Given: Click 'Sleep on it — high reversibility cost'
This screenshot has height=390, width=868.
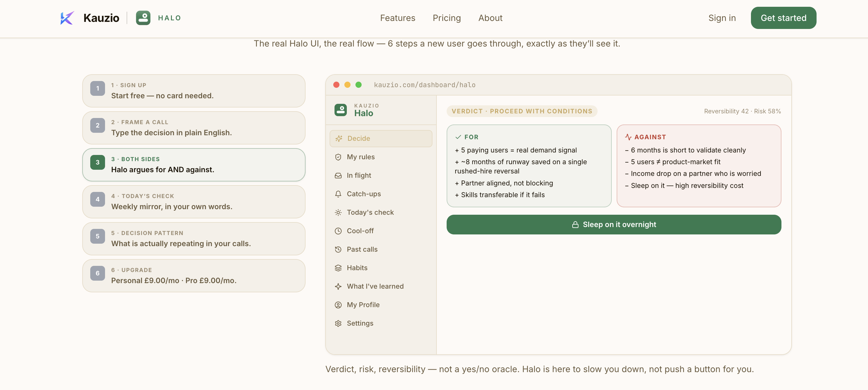Looking at the screenshot, I should 684,186.
